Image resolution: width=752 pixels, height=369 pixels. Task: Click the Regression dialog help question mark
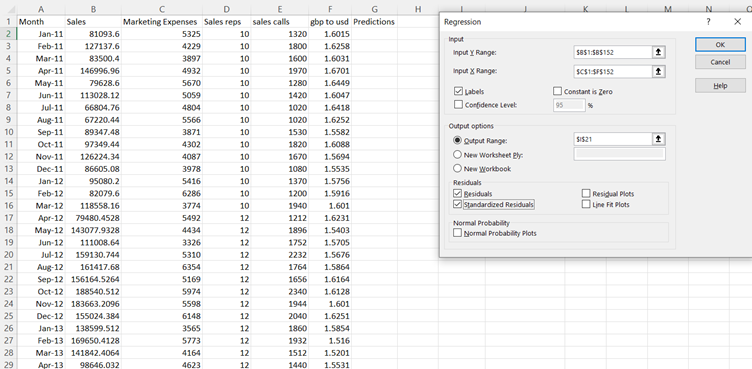[x=708, y=22]
